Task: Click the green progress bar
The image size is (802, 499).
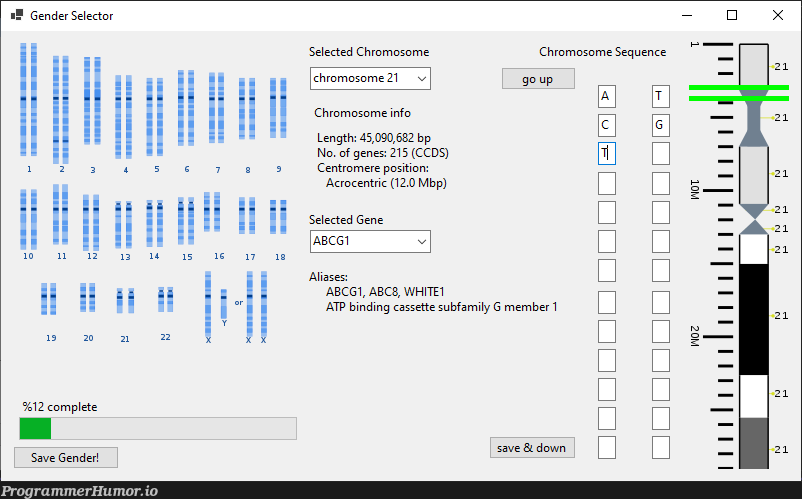Action: (x=35, y=428)
